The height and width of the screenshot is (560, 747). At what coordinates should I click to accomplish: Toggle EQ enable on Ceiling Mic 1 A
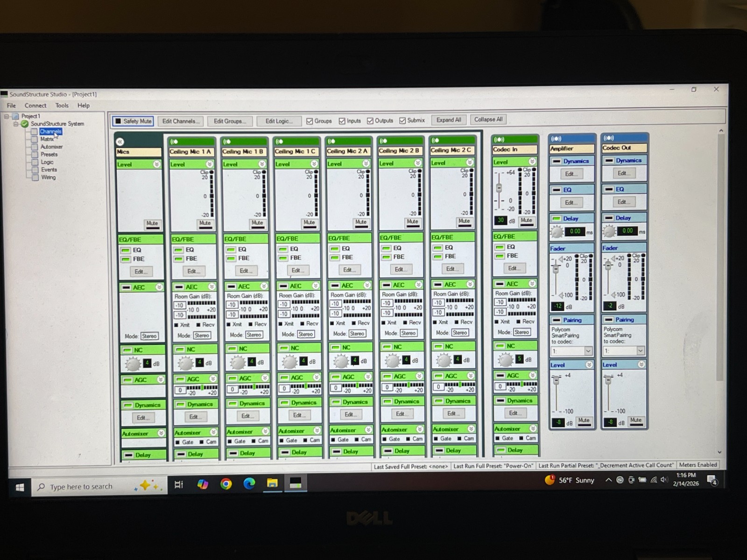(x=178, y=250)
